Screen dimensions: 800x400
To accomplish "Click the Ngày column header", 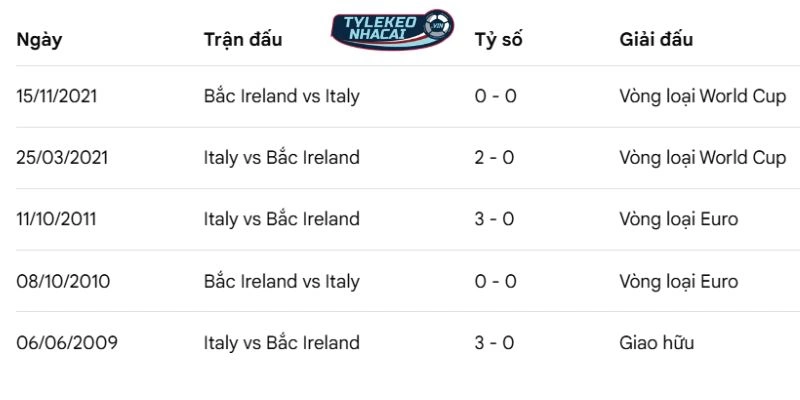I will click(40, 40).
